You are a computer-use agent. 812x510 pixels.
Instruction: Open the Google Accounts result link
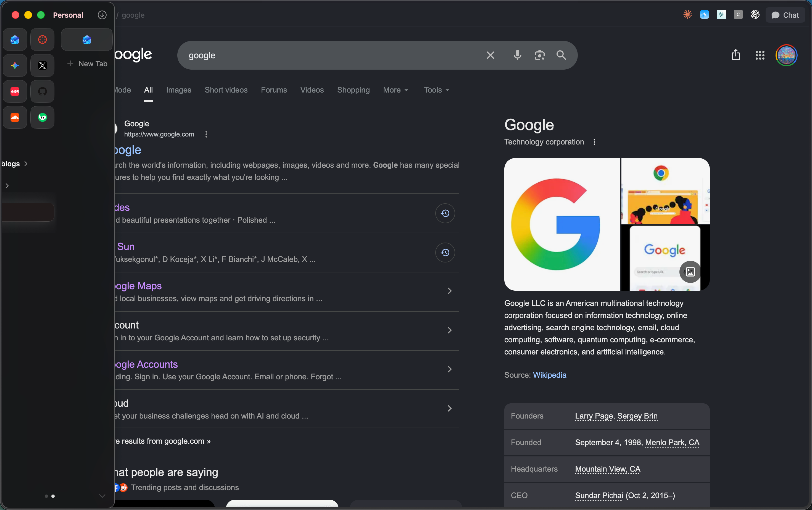[146, 364]
